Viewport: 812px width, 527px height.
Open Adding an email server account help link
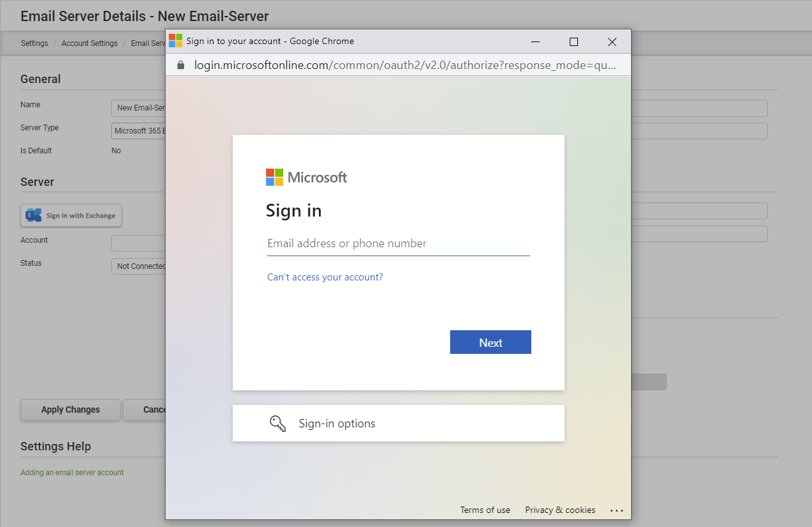coord(72,473)
